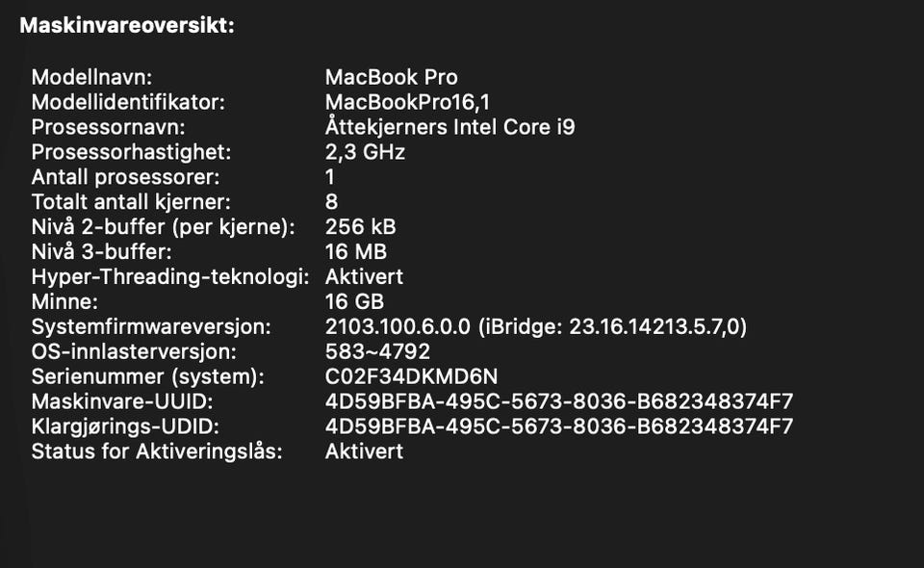This screenshot has height=568, width=924.
Task: Click the Status for Aktiveringslås label
Action: tap(156, 452)
